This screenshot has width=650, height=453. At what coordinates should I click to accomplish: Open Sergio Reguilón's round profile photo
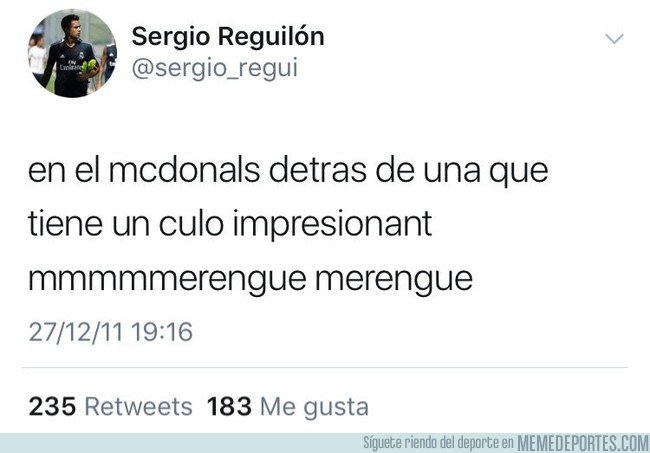click(73, 53)
